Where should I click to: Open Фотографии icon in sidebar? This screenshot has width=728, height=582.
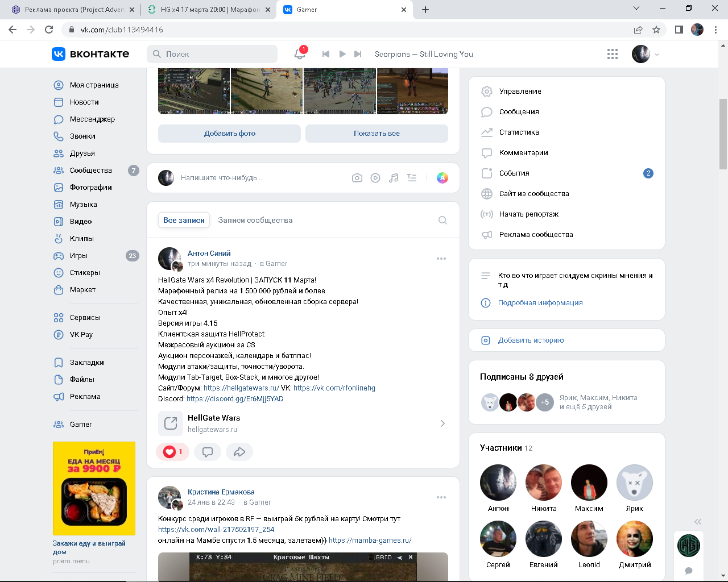pos(59,188)
